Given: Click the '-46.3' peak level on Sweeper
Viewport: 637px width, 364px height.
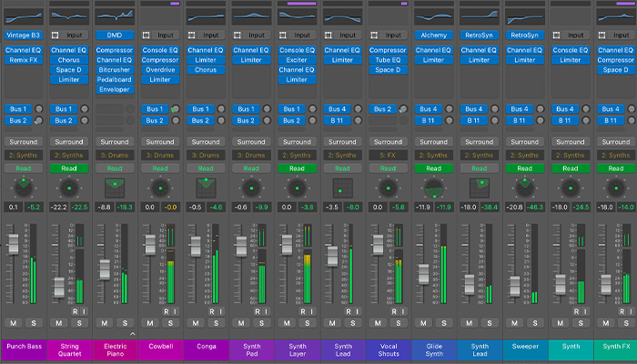Looking at the screenshot, I should click(x=534, y=207).
